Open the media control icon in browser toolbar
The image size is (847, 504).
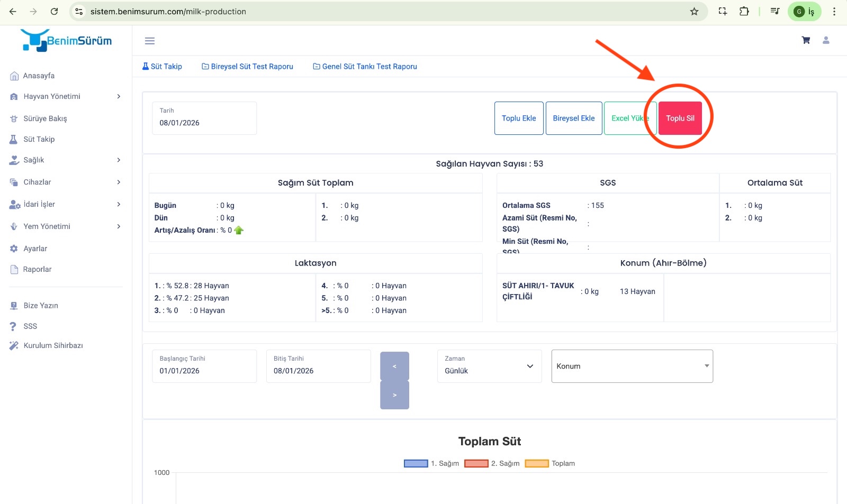[775, 11]
